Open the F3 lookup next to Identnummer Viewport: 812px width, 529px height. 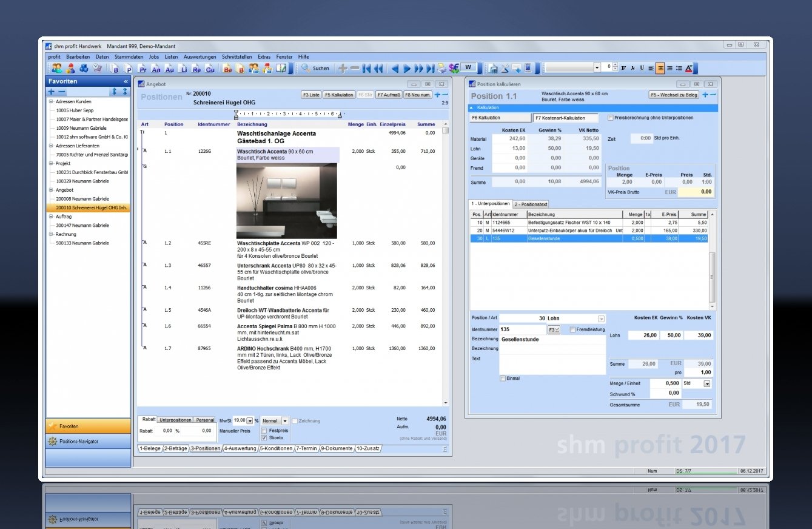click(554, 329)
